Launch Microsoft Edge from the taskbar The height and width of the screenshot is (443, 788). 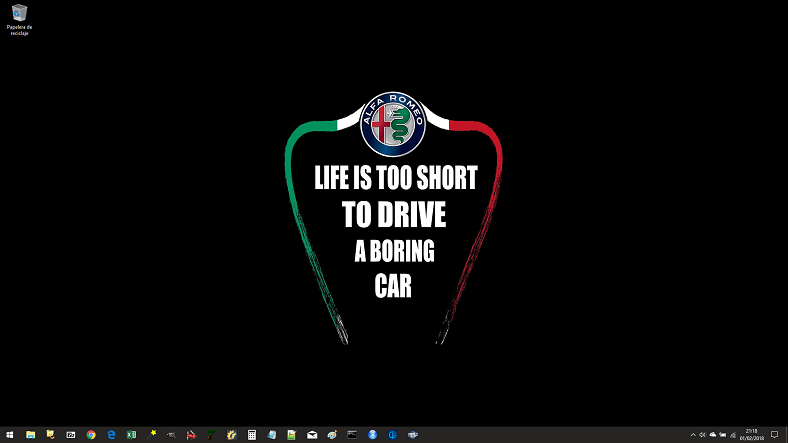111,435
